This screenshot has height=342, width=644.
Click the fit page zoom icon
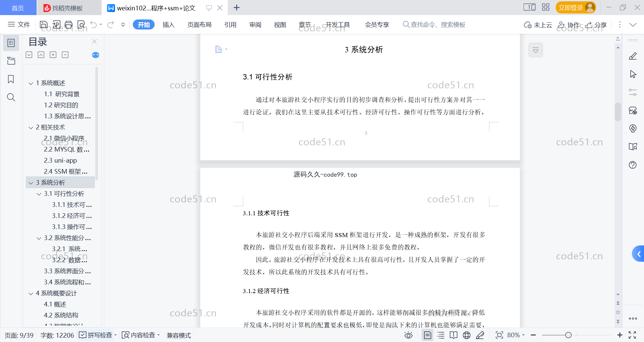pyautogui.click(x=499, y=335)
